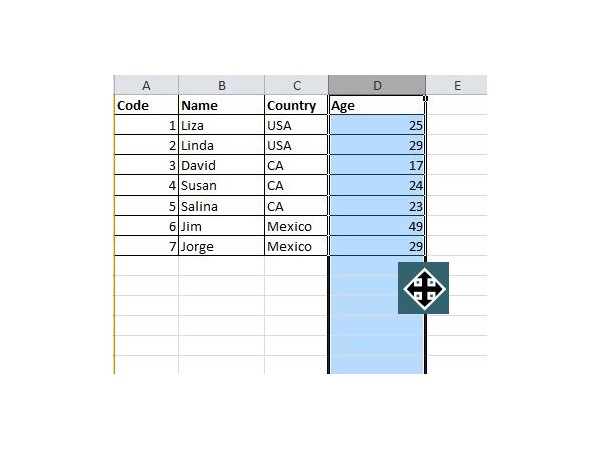
Task: Select code cell with value 5
Action: pyautogui.click(x=146, y=205)
